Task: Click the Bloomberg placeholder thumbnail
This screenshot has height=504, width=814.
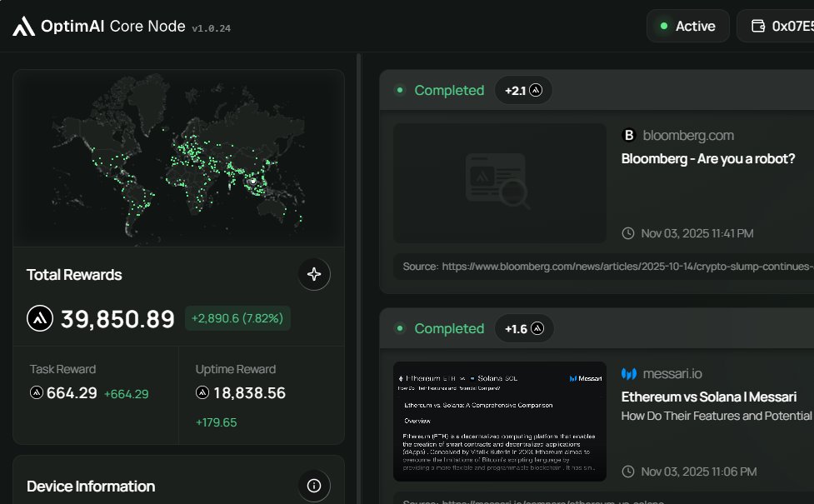Action: click(x=500, y=183)
